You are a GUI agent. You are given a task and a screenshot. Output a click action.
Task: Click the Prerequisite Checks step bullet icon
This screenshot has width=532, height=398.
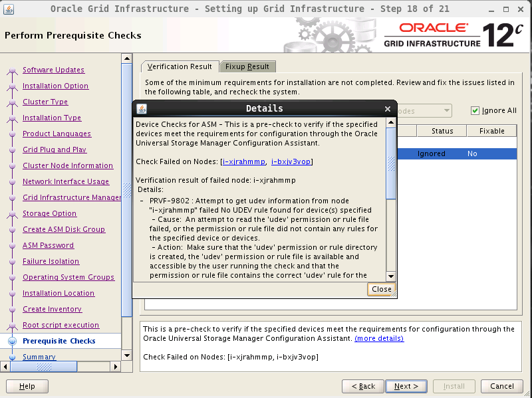pos(11,341)
